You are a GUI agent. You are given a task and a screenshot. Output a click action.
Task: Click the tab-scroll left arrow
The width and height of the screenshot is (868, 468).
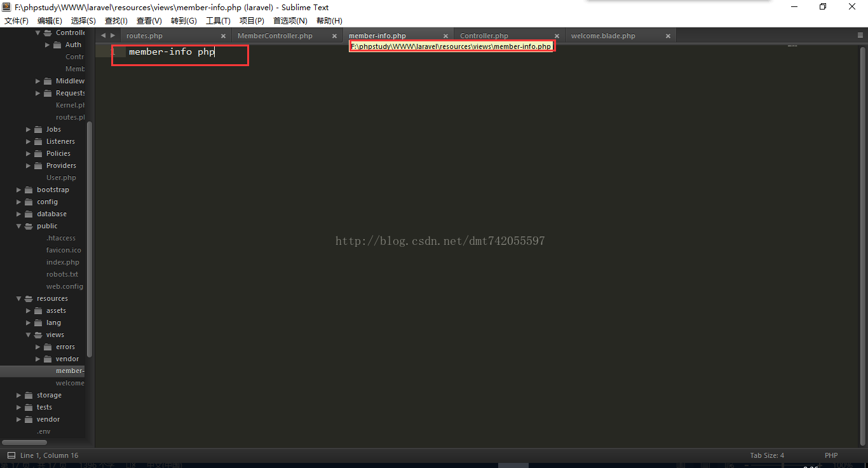[x=103, y=36]
